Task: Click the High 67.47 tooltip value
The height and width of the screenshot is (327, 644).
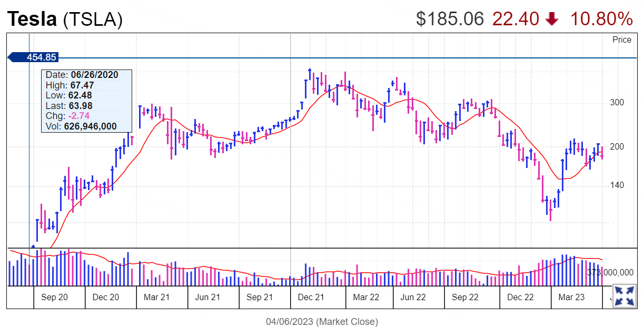Action: [x=81, y=85]
